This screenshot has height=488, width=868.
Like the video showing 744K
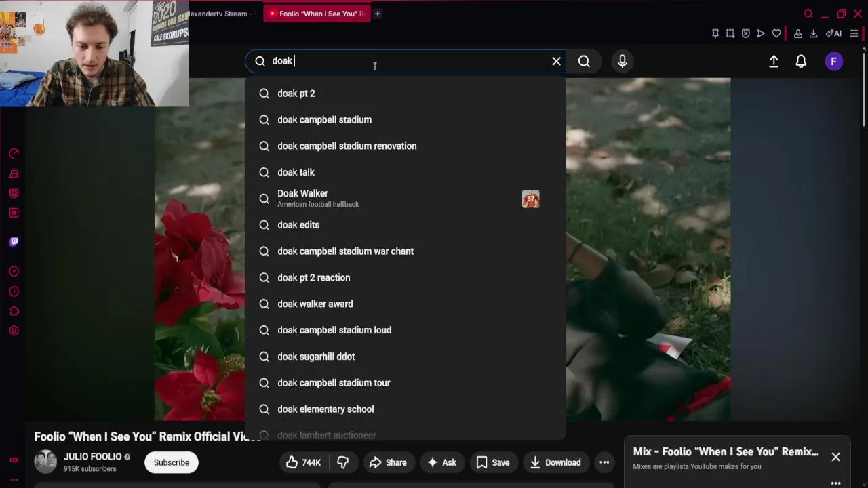coord(303,462)
